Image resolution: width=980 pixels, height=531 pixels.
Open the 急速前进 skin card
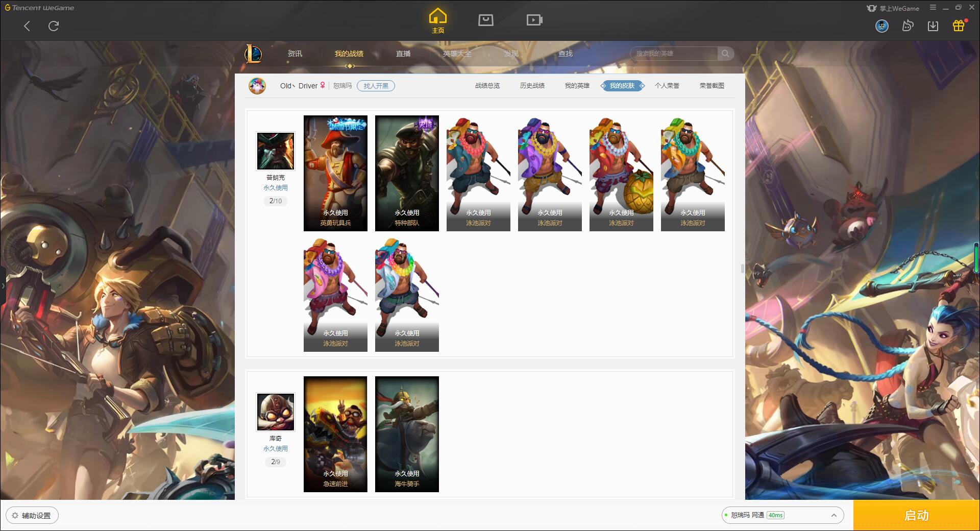335,434
